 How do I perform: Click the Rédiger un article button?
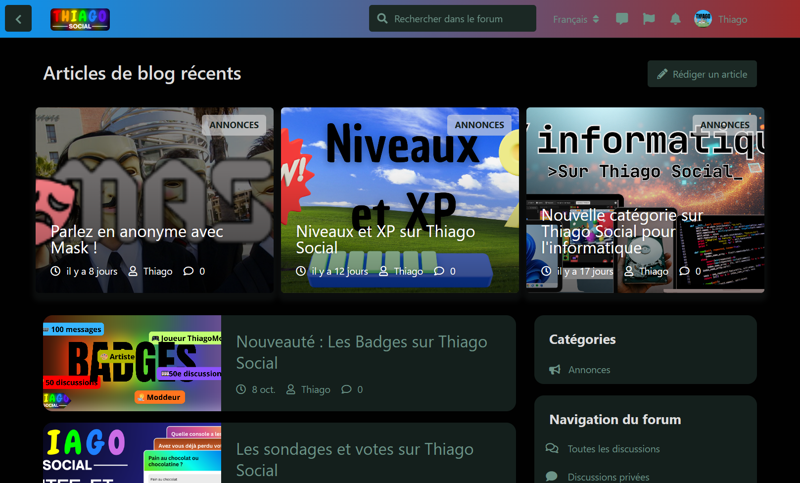[702, 74]
